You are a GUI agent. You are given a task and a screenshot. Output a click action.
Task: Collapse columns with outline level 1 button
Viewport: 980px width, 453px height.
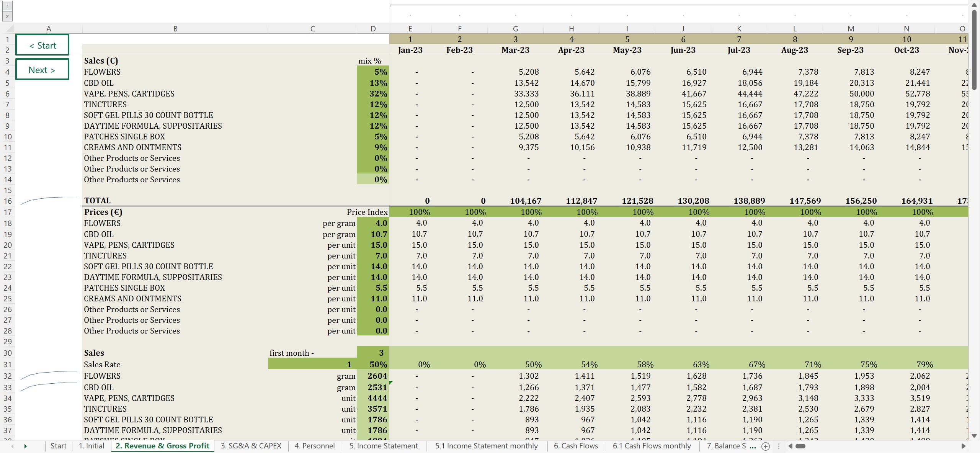pos(7,6)
